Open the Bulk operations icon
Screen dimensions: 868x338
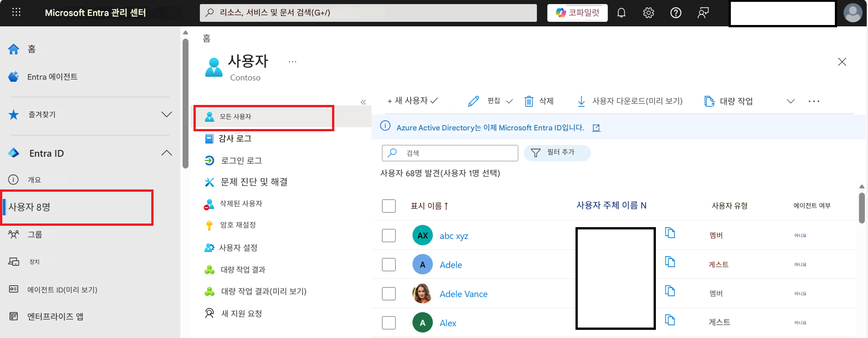coord(709,101)
